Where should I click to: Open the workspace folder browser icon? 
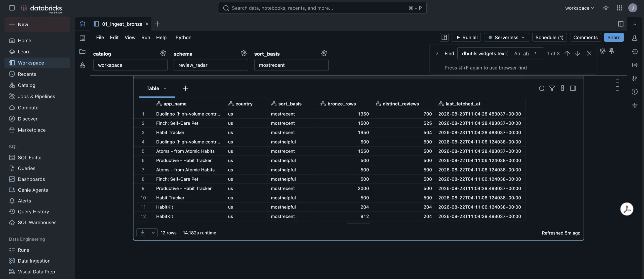82,51
